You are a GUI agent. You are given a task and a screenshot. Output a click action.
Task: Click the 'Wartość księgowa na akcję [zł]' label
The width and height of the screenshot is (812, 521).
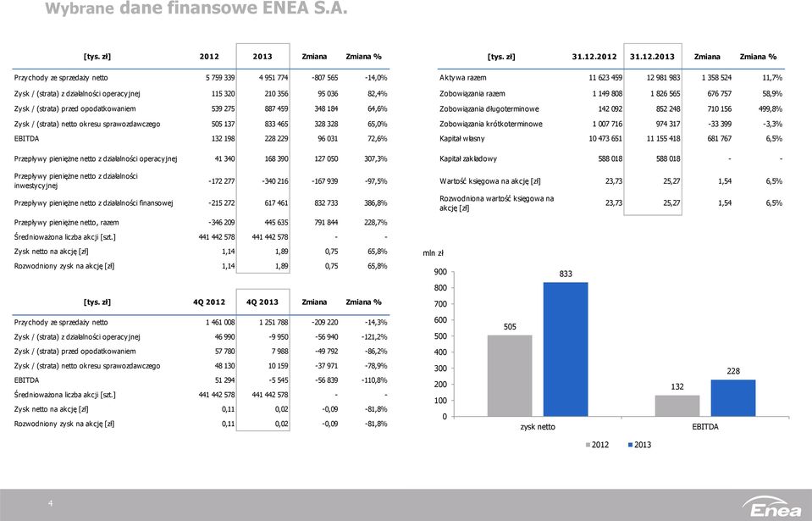pyautogui.click(x=490, y=181)
